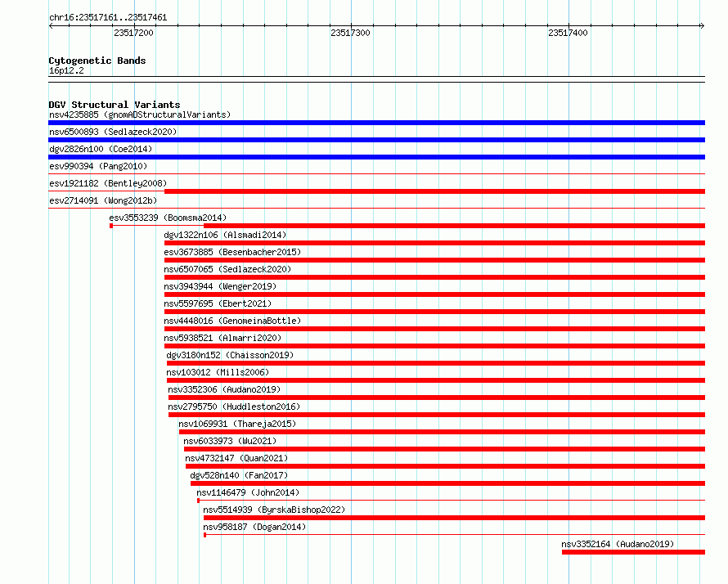728x584 pixels.
Task: Select nsv4732147 Quan2021 label
Action: click(x=236, y=458)
